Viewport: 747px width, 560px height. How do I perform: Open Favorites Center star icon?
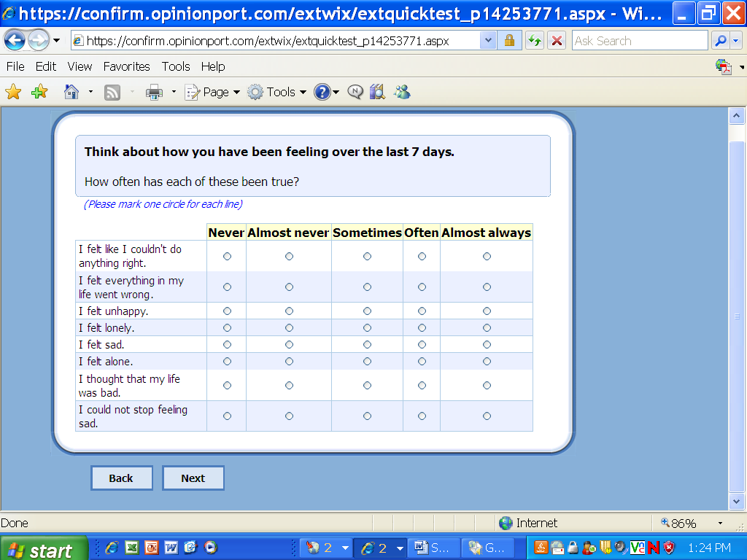[x=13, y=92]
